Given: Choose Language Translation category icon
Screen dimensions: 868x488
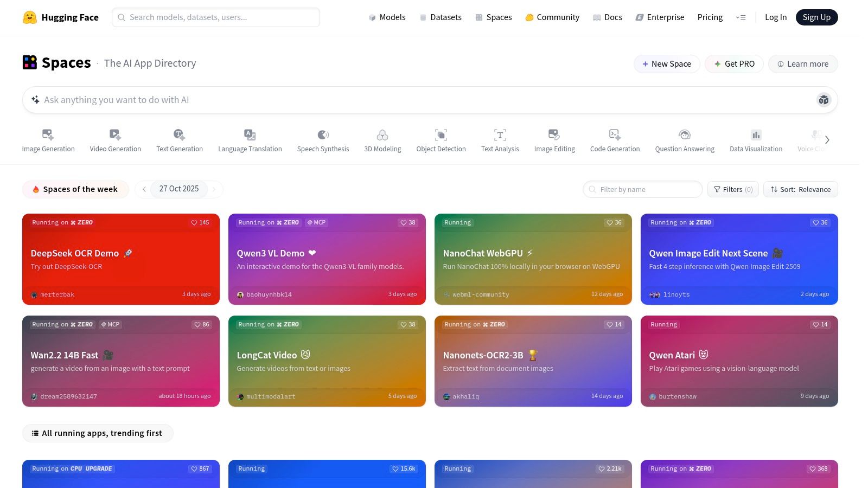Looking at the screenshot, I should [250, 134].
